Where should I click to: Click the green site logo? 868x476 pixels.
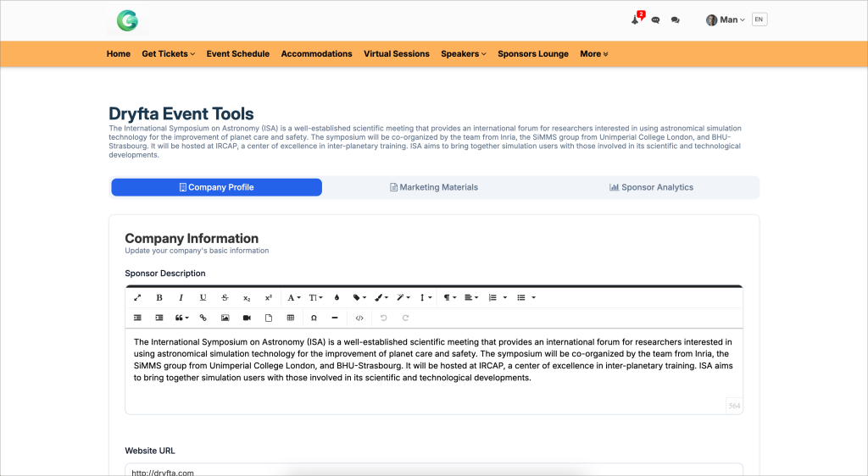127,20
